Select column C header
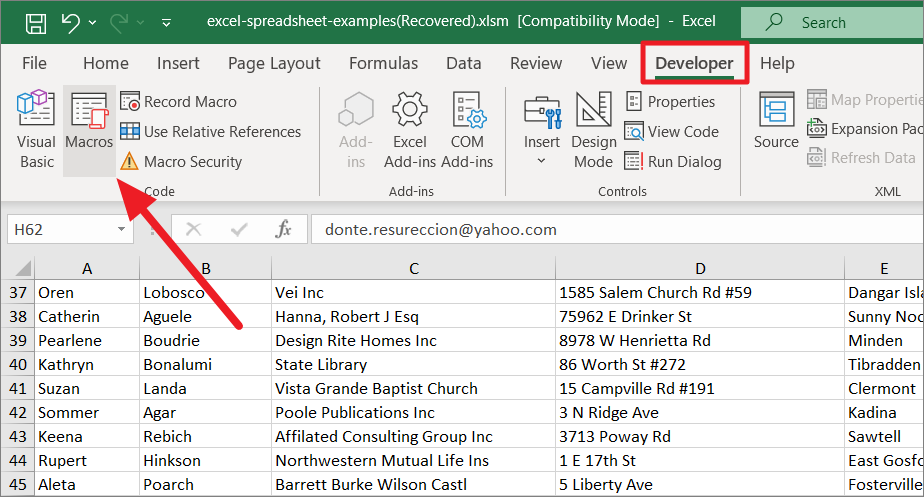Image resolution: width=924 pixels, height=497 pixels. pos(414,269)
